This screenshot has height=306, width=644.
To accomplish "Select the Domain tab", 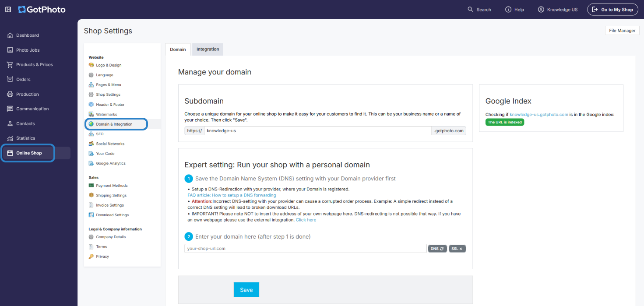I will (178, 49).
